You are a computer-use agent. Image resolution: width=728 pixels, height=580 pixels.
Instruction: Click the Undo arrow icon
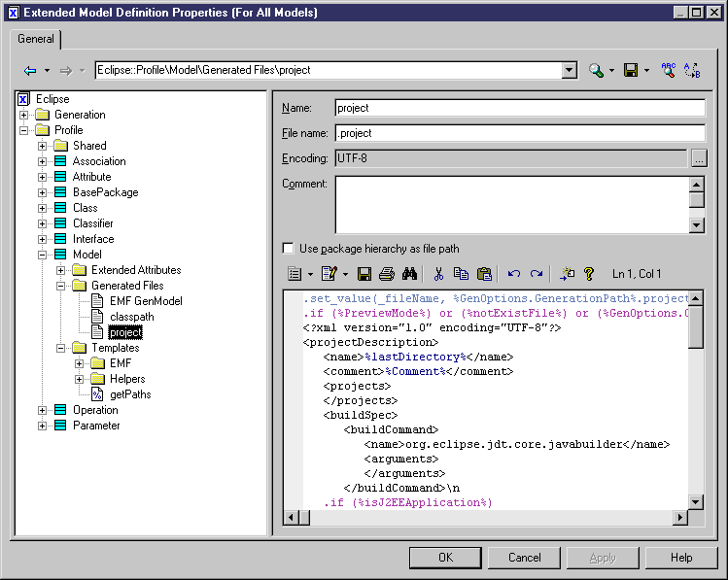(513, 274)
